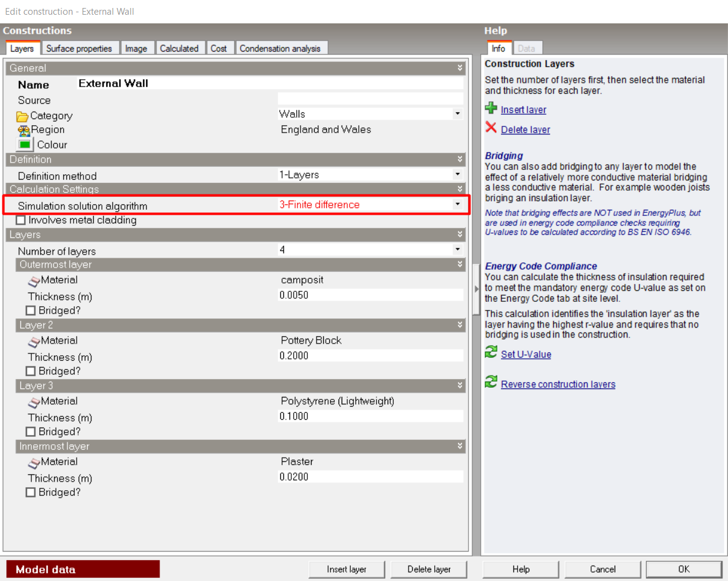Tick Bridged? for Layer 2

pyautogui.click(x=31, y=371)
